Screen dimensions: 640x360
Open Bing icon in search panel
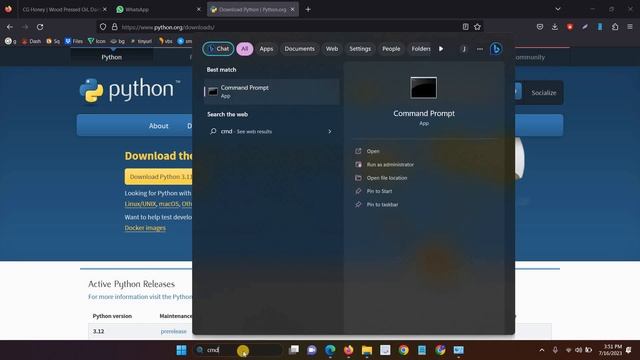(496, 49)
